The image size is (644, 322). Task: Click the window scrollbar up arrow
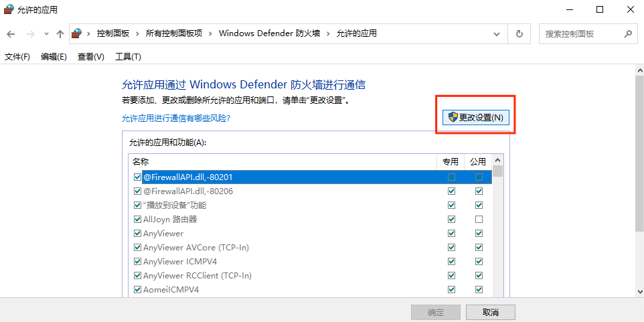(x=640, y=70)
